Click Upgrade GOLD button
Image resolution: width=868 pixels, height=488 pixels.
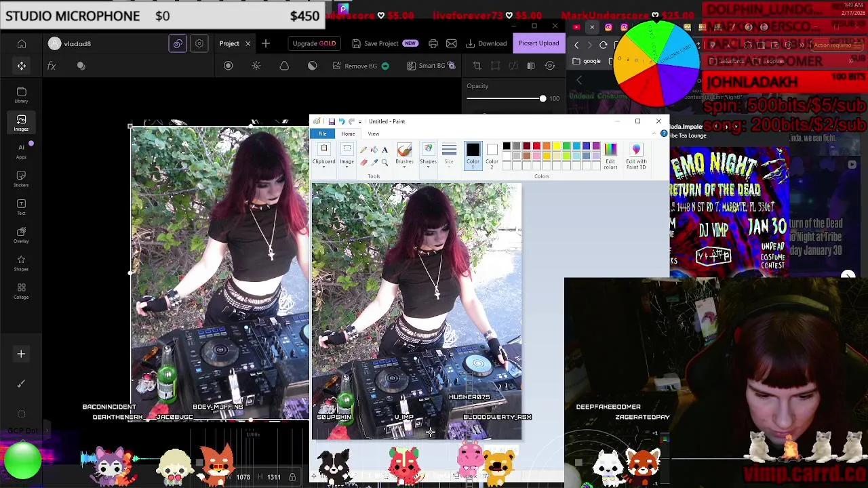tap(314, 43)
